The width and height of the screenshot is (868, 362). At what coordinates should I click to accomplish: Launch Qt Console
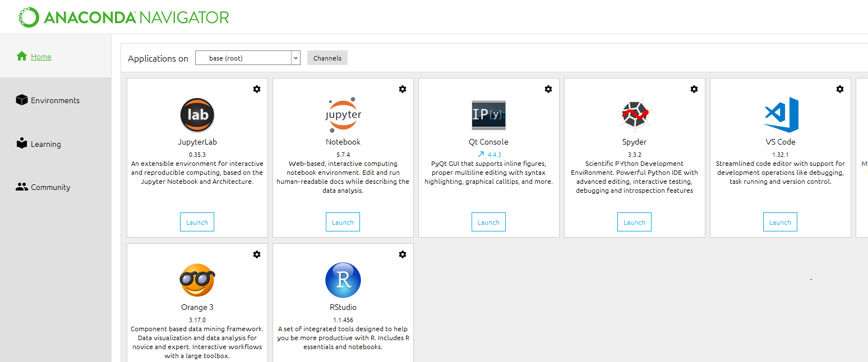pyautogui.click(x=488, y=222)
